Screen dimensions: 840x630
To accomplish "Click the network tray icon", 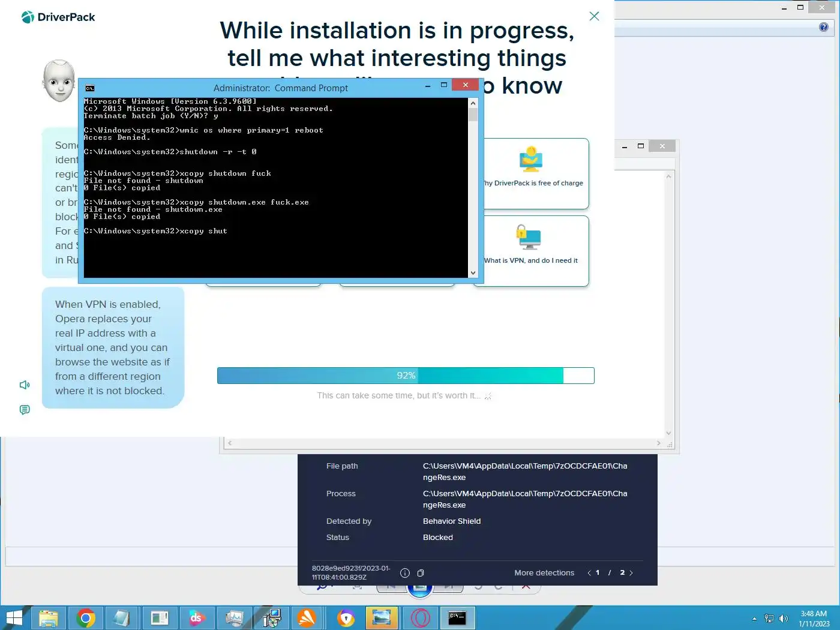I will coord(769,619).
